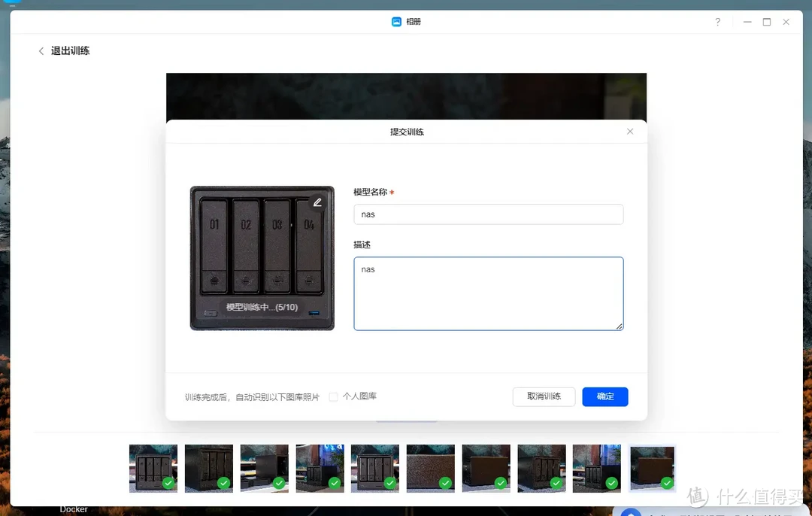
Task: Click 取消训练 to cancel training
Action: [544, 396]
